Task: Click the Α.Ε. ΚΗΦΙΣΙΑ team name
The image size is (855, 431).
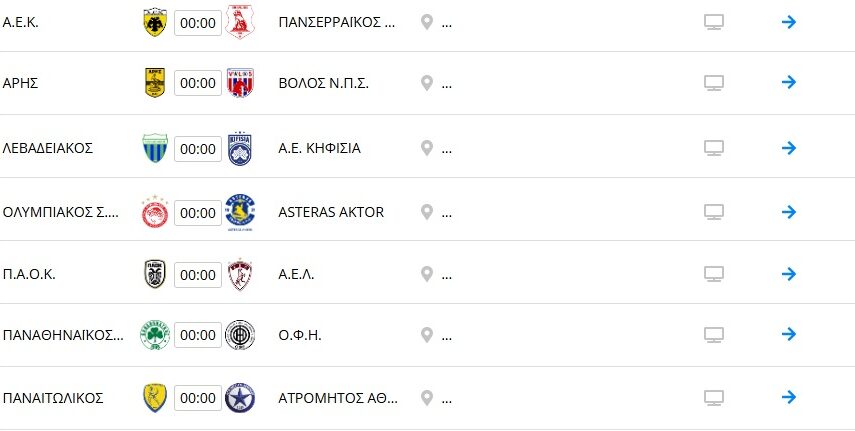Action: tap(320, 148)
